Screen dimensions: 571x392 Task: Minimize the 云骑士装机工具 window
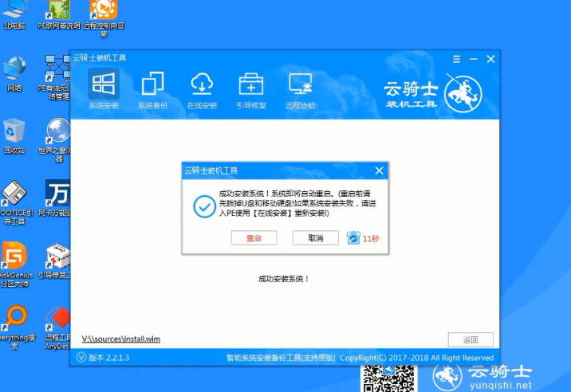[x=474, y=59]
